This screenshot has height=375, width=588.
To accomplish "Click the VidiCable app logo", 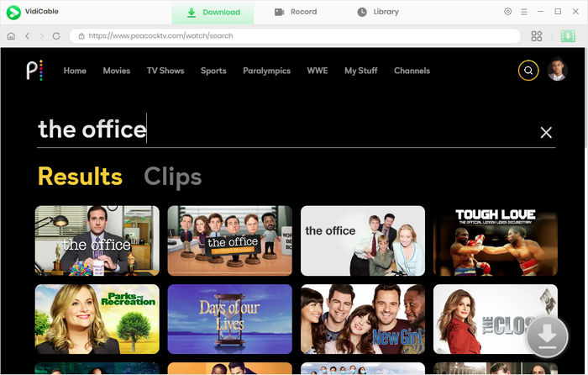I will (x=14, y=12).
